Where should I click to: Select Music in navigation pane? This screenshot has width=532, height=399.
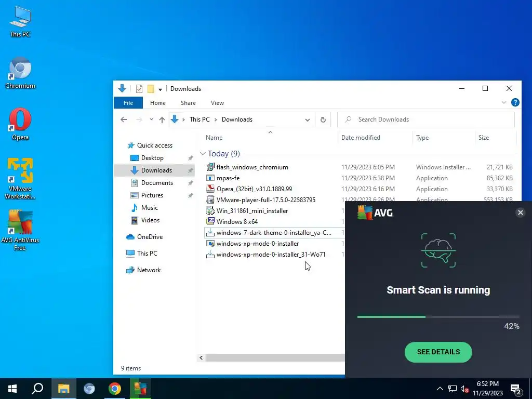[149, 208]
